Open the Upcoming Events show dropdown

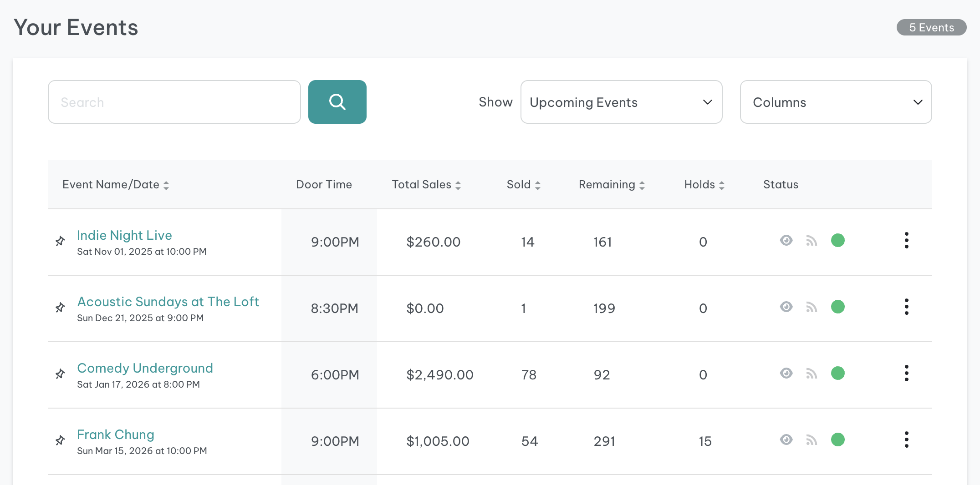click(621, 102)
